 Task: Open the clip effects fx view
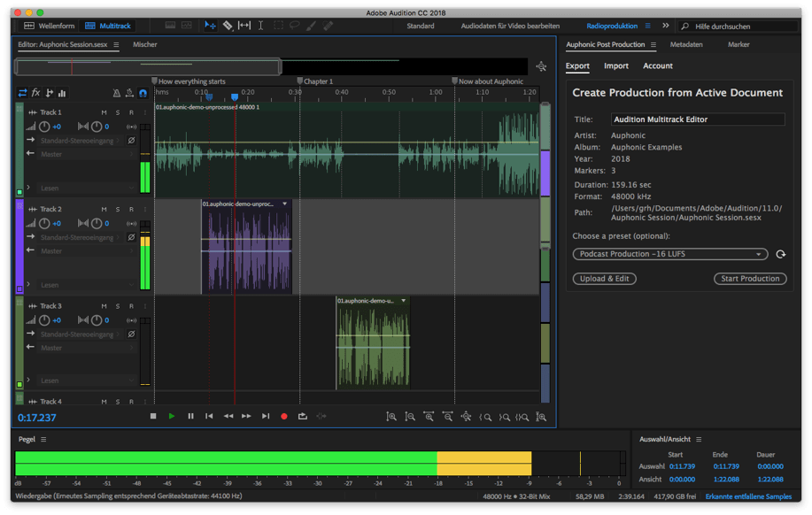pos(36,94)
